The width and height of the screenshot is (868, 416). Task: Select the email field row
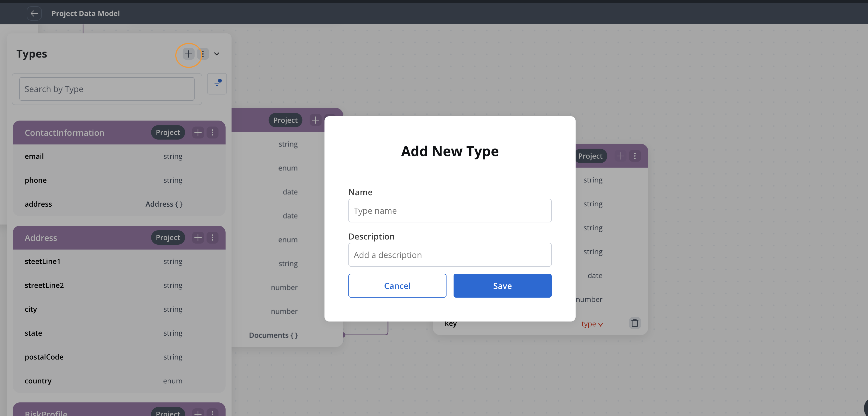[119, 156]
